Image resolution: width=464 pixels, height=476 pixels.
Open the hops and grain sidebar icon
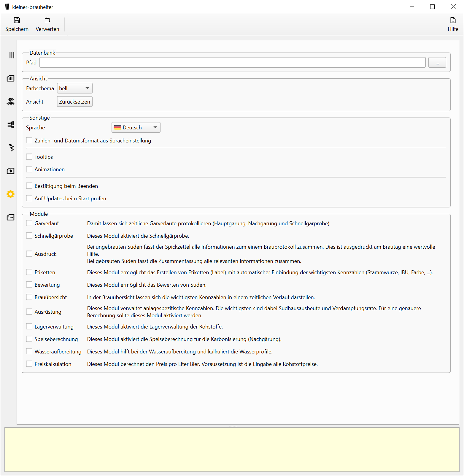(11, 101)
